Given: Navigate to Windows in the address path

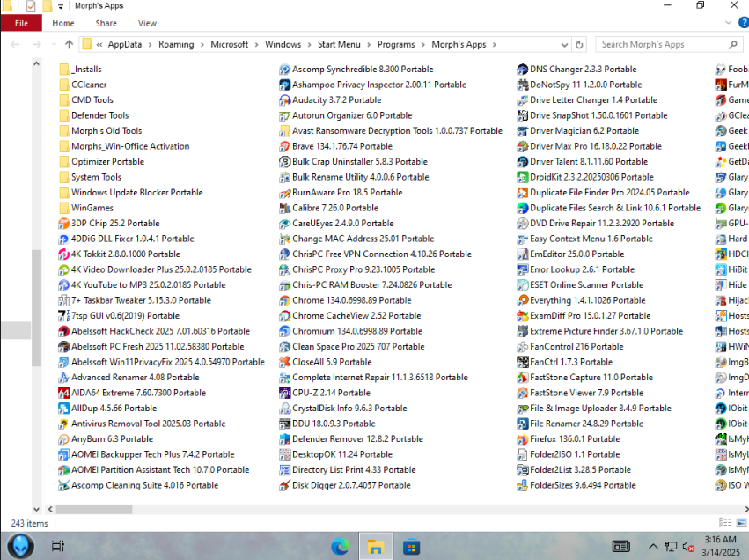Looking at the screenshot, I should pyautogui.click(x=283, y=44).
